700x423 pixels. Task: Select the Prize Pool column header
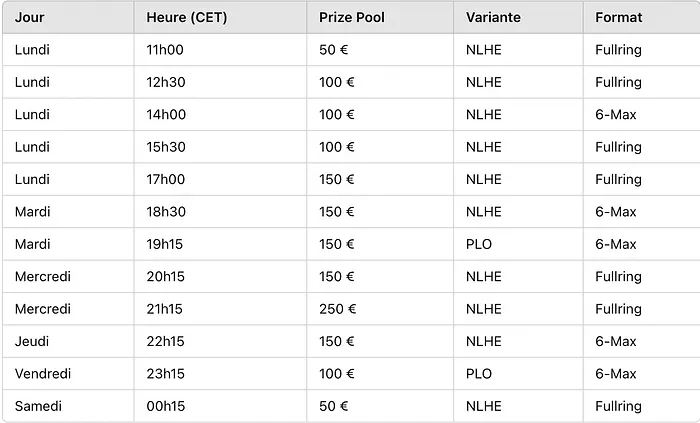tap(352, 17)
